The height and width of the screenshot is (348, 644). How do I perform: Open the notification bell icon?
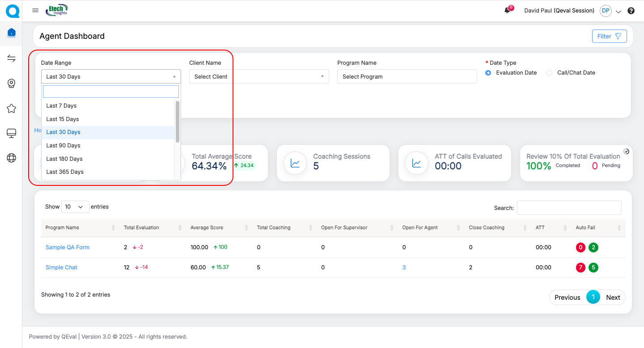tap(507, 11)
